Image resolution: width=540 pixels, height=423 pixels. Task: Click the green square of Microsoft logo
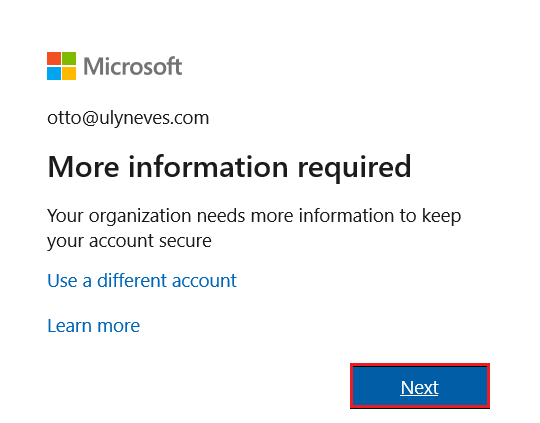click(69, 59)
